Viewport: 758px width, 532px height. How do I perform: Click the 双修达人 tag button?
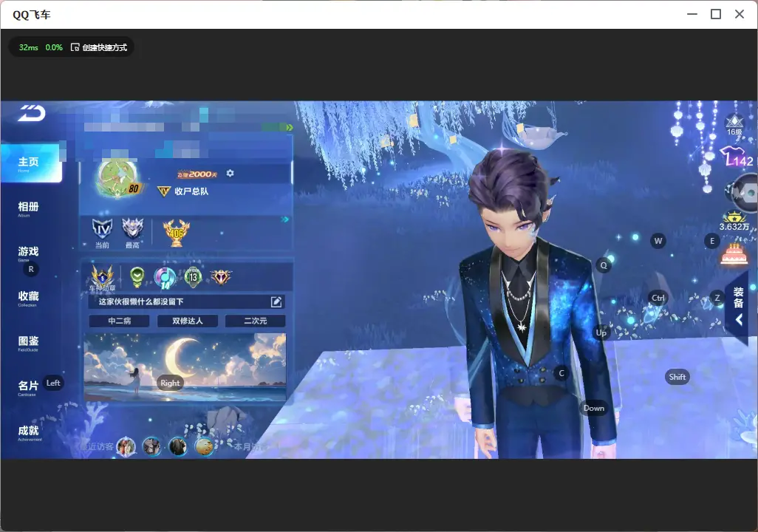pyautogui.click(x=188, y=321)
